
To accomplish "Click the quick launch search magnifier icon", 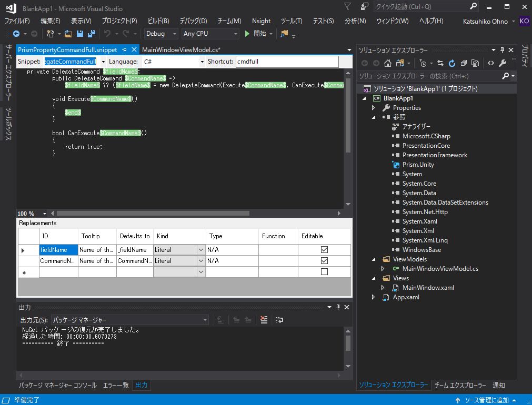I will [473, 6].
